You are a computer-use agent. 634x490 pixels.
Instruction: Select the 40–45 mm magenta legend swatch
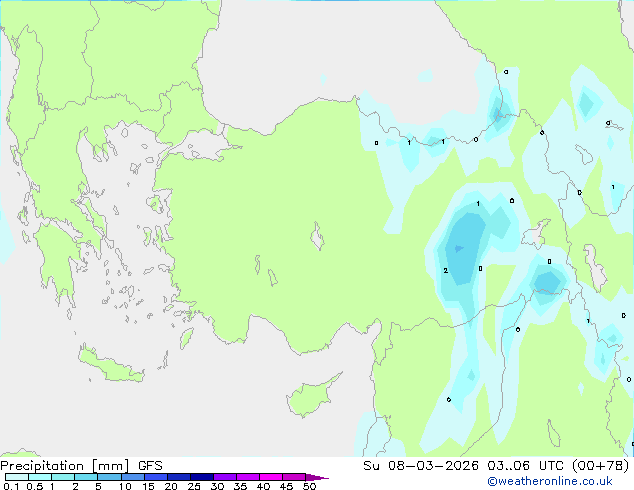click(x=271, y=477)
